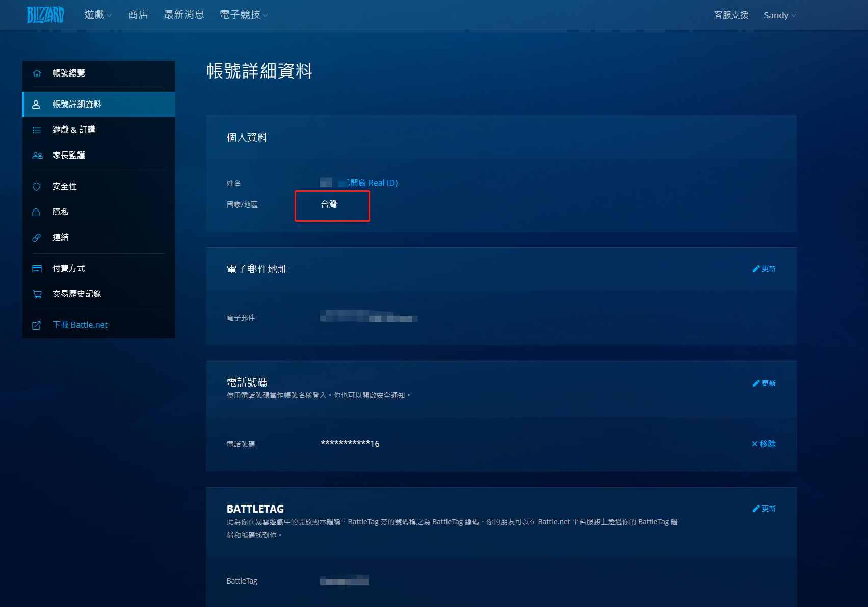This screenshot has width=868, height=607.
Task: Select the chain-link icon beside 連結
Action: tap(37, 237)
